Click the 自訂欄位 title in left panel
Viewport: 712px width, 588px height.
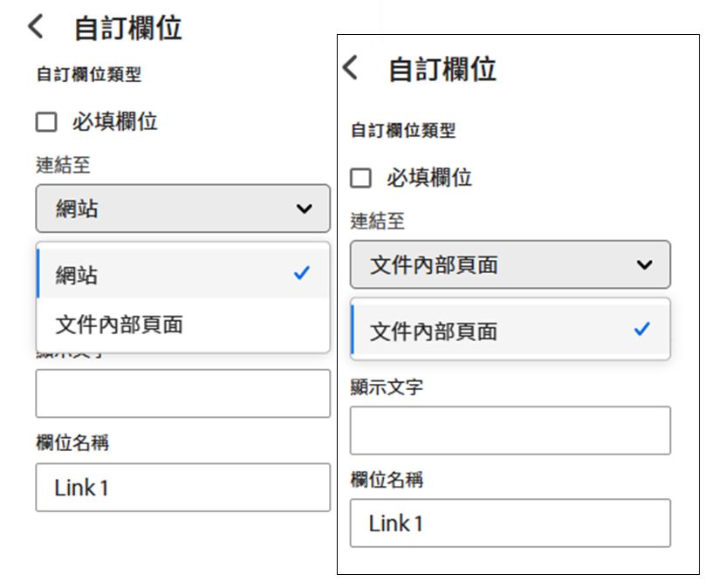tap(128, 28)
